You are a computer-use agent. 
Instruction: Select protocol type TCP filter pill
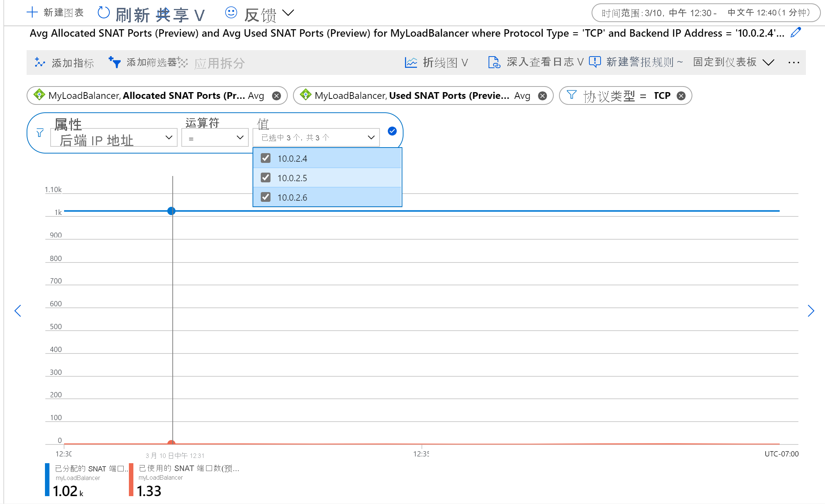click(x=625, y=96)
